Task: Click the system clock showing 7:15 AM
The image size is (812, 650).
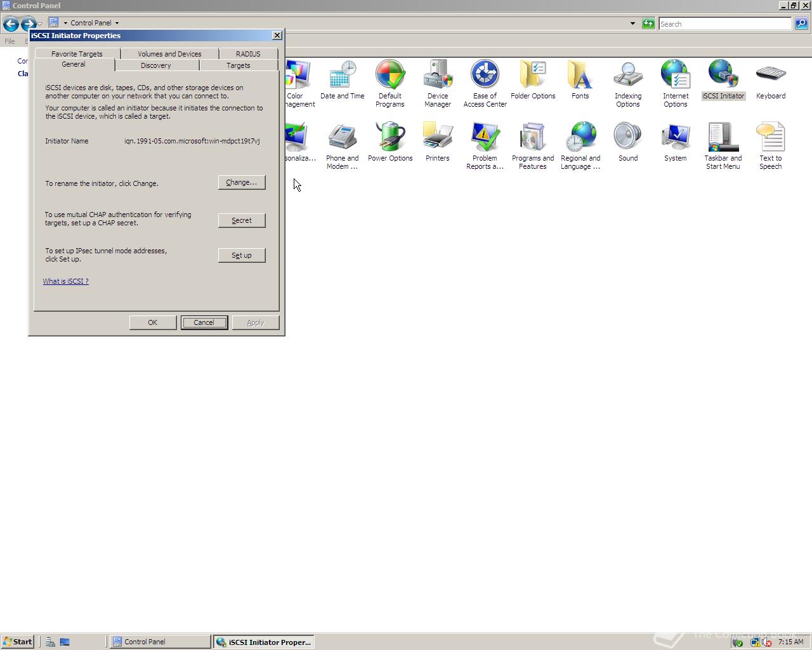Action: (x=790, y=642)
